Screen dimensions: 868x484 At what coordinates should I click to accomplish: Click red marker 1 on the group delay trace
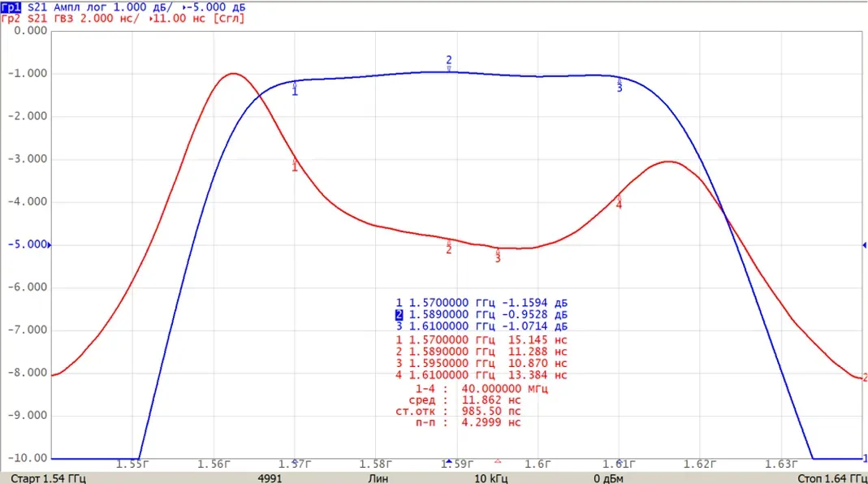click(x=295, y=164)
